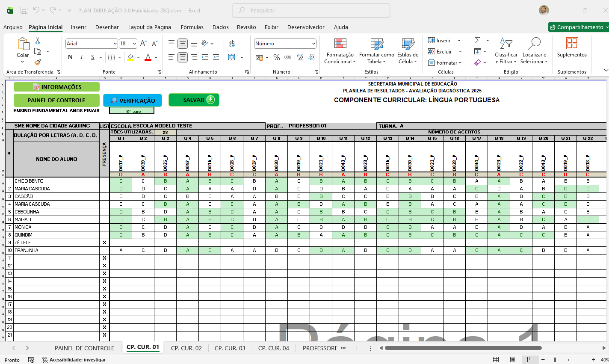The width and height of the screenshot is (609, 364).
Task: Open the Suplementos add-ins icon
Action: 572,43
